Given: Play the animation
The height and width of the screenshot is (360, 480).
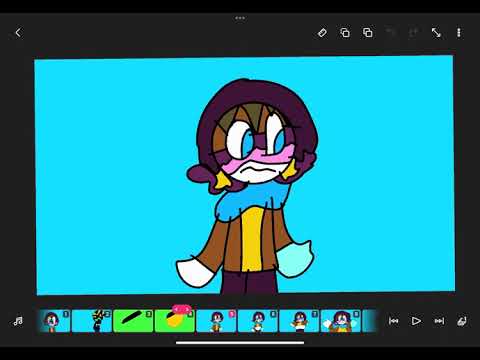Looking at the screenshot, I should [416, 321].
